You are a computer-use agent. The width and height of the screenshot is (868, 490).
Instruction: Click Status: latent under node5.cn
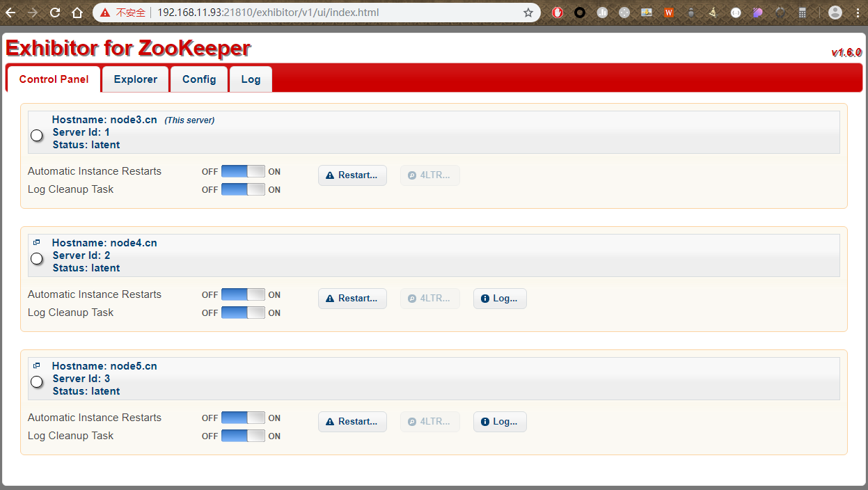(86, 391)
